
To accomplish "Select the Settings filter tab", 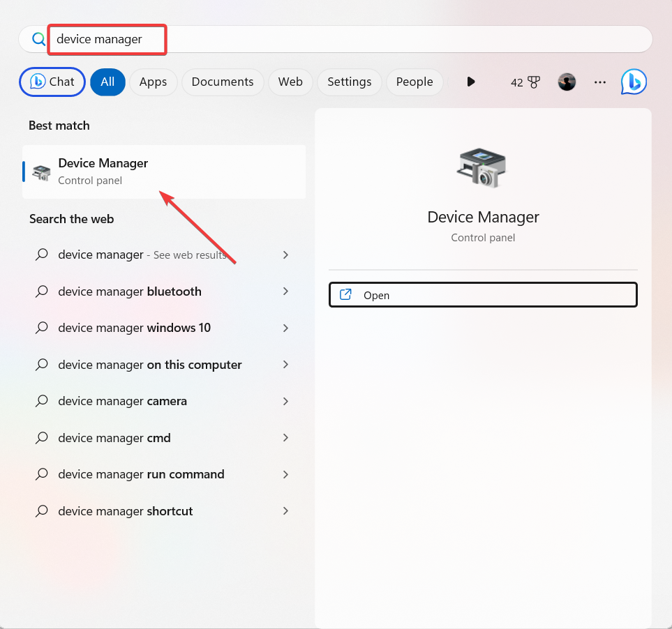I will (x=350, y=82).
